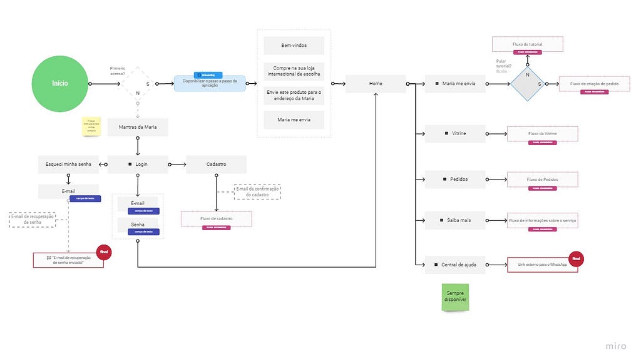641x364 pixels.
Task: Click pink tag under Fluxo de Pedidos
Action: click(x=543, y=188)
